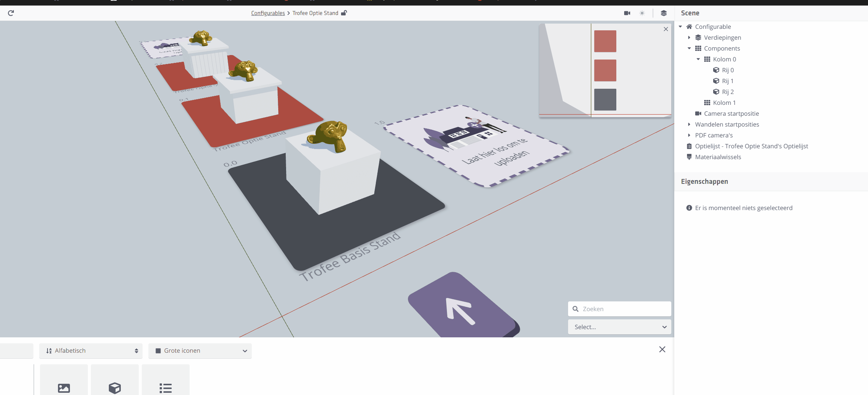This screenshot has width=868, height=395.
Task: Open the image tab icon in bottom panel
Action: 64,388
